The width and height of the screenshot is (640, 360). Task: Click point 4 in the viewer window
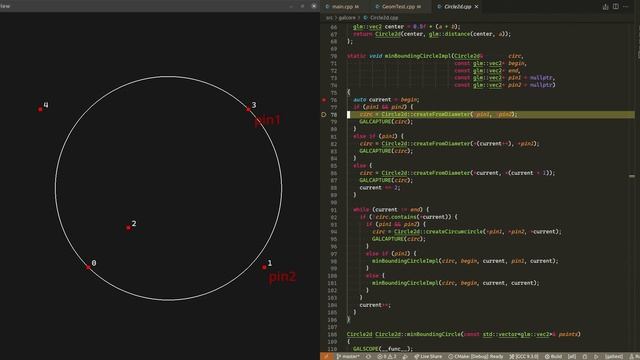[40, 109]
